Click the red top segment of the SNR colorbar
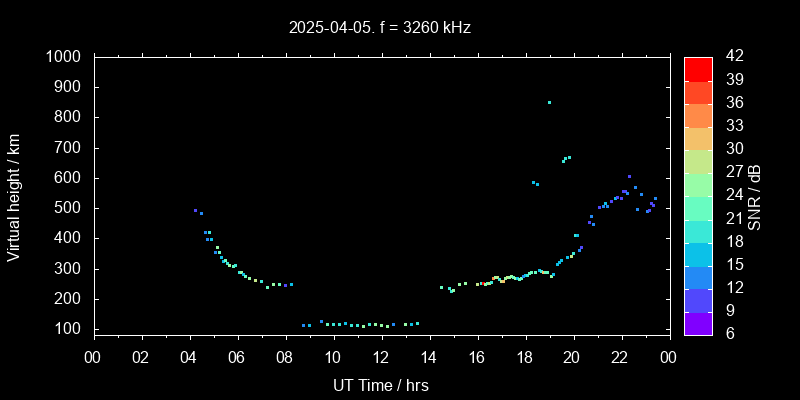The image size is (800, 400). click(698, 68)
